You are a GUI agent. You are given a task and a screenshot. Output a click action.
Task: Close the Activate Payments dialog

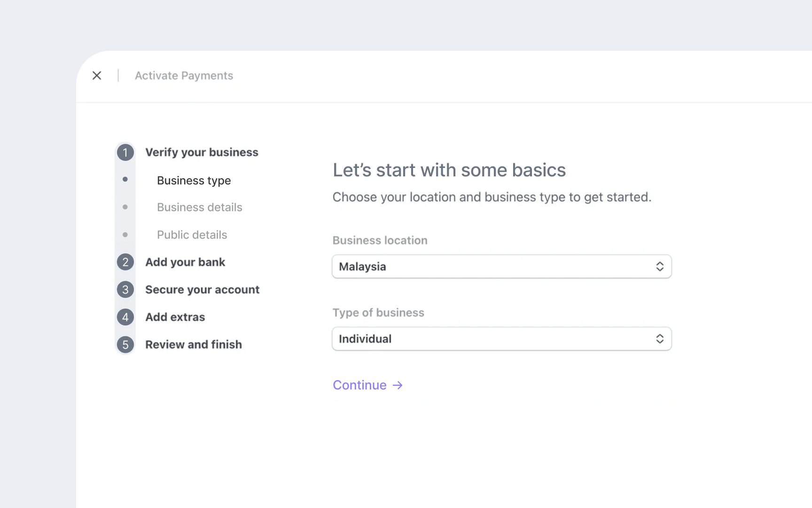97,76
